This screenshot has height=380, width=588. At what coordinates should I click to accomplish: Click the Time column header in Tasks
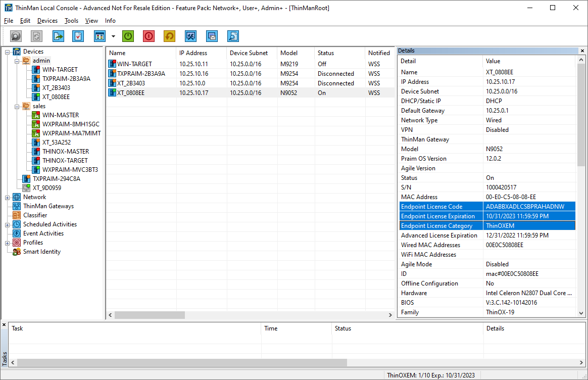click(296, 328)
